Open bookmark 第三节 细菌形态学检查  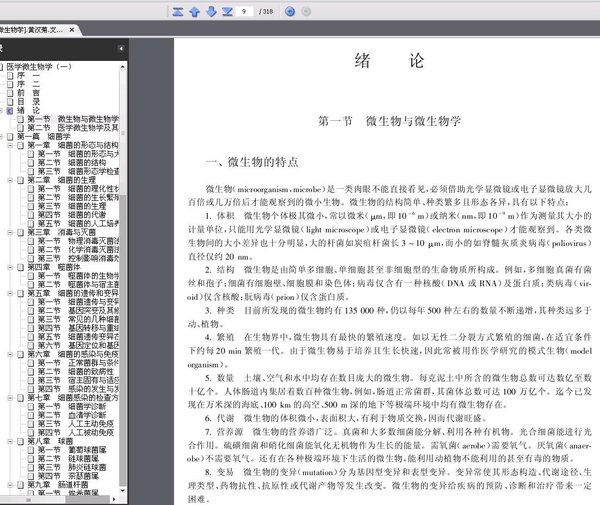tap(78, 171)
